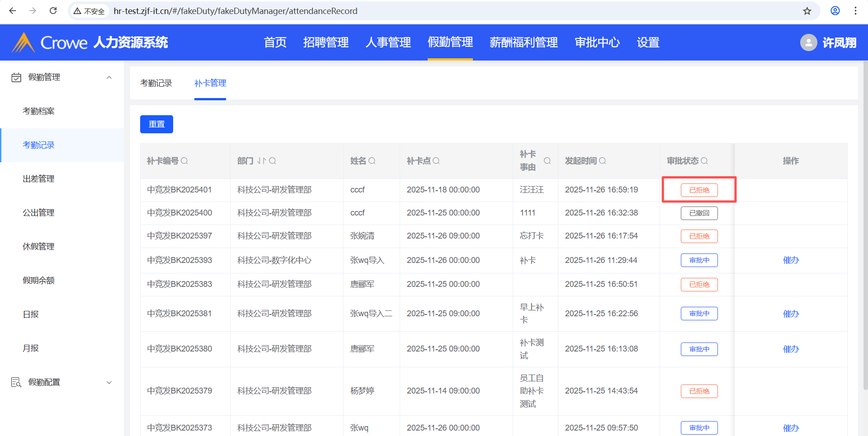868x436 pixels.
Task: Click the browser address bar URL
Action: click(x=235, y=11)
